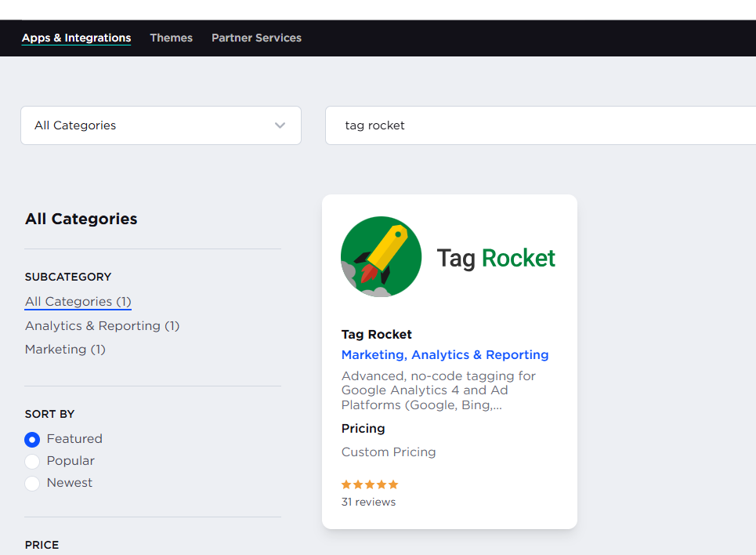Open the All Categories (1) subcategory filter
Image resolution: width=756 pixels, height=555 pixels.
coord(78,301)
